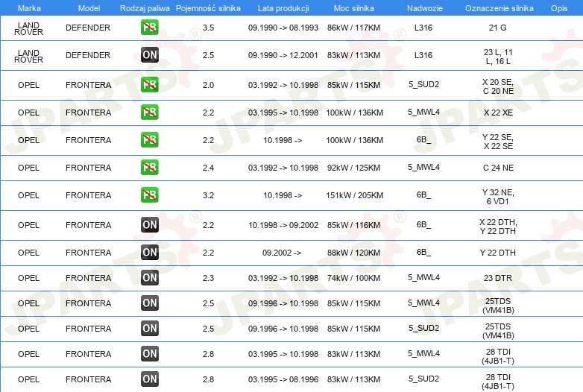The width and height of the screenshot is (583, 392).
Task: Click ON diesel icon for Frontera 85kW / 116KM
Action: [149, 225]
